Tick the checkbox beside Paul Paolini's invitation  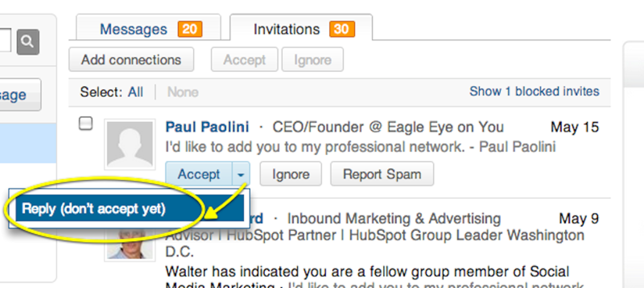point(86,124)
